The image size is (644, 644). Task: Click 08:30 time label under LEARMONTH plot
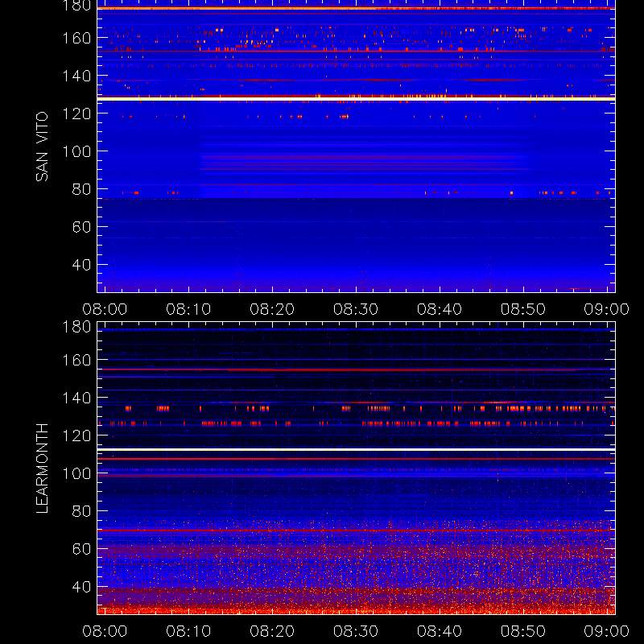click(x=356, y=631)
